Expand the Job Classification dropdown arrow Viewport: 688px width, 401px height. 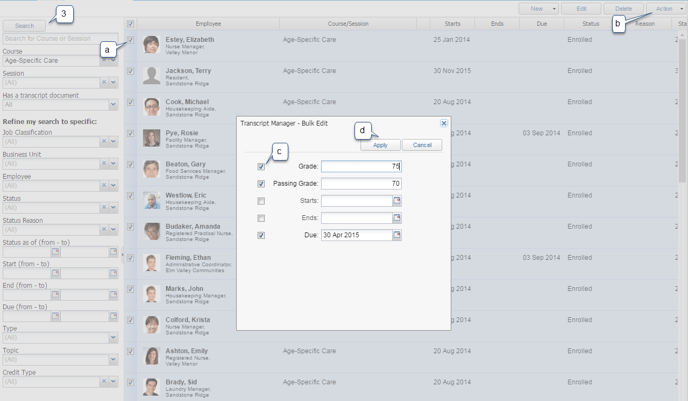[113, 141]
